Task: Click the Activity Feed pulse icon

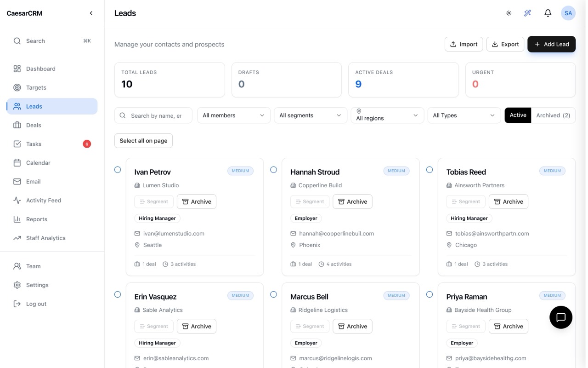Action: (17, 201)
